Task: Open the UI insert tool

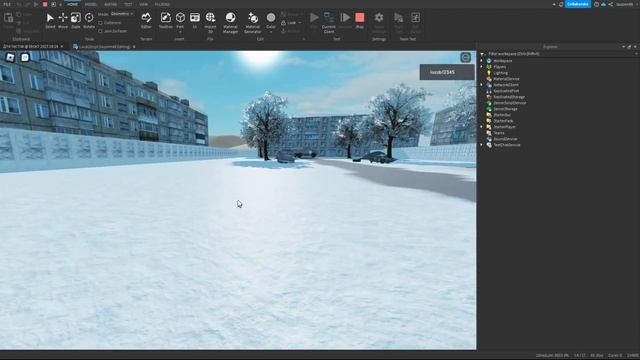Action: tap(195, 20)
